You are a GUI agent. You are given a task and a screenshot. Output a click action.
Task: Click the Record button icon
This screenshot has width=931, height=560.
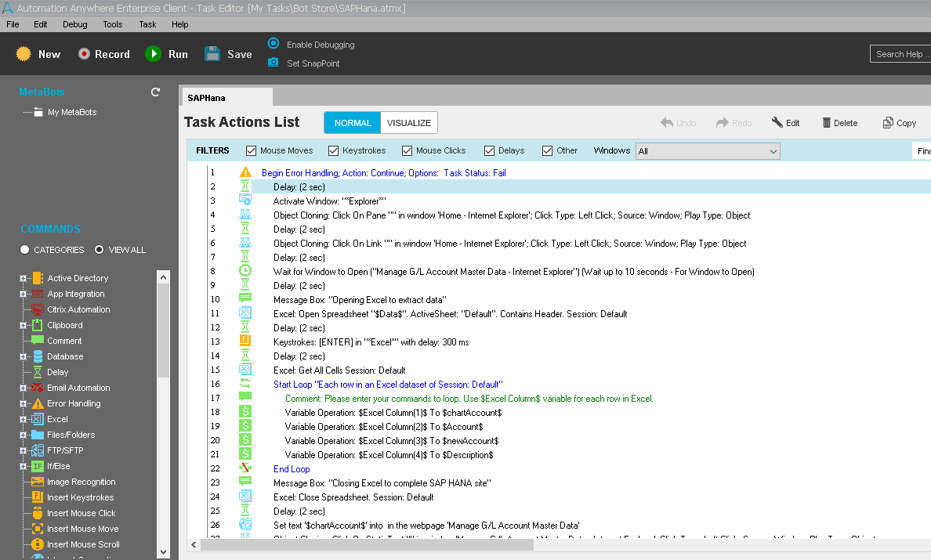[x=85, y=54]
